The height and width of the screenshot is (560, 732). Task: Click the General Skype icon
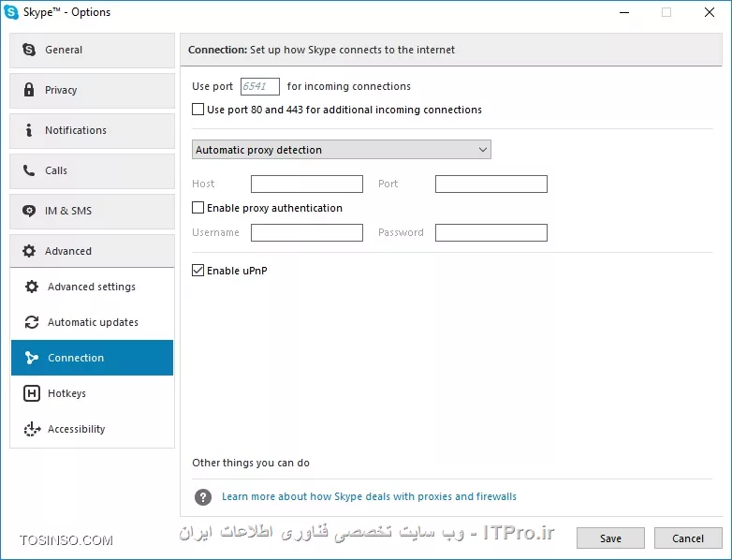29,50
